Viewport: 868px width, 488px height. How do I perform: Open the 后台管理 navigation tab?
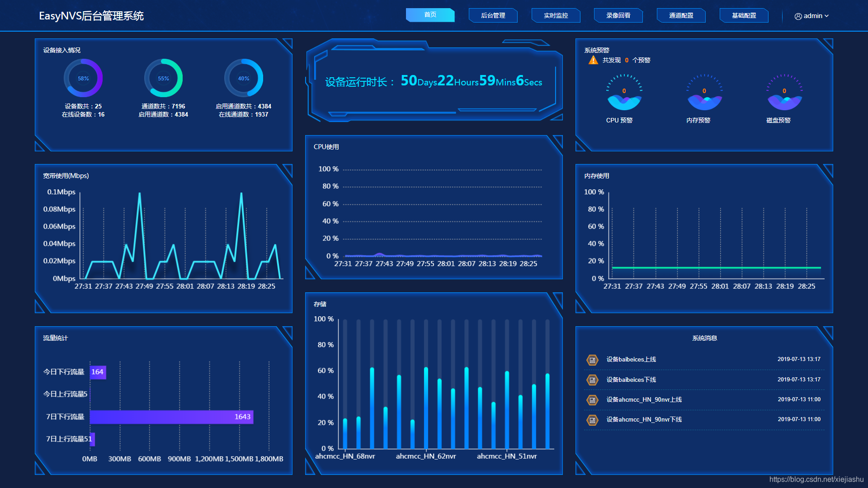[x=493, y=15]
